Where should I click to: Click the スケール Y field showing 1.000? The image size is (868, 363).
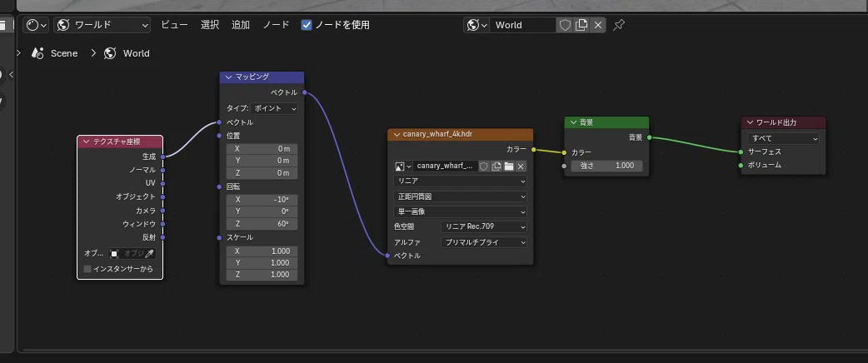[x=262, y=263]
